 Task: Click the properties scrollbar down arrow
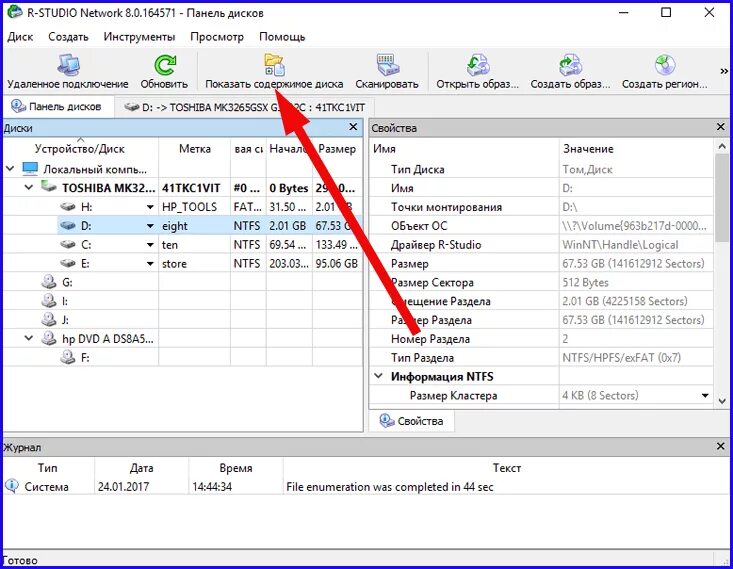point(722,401)
